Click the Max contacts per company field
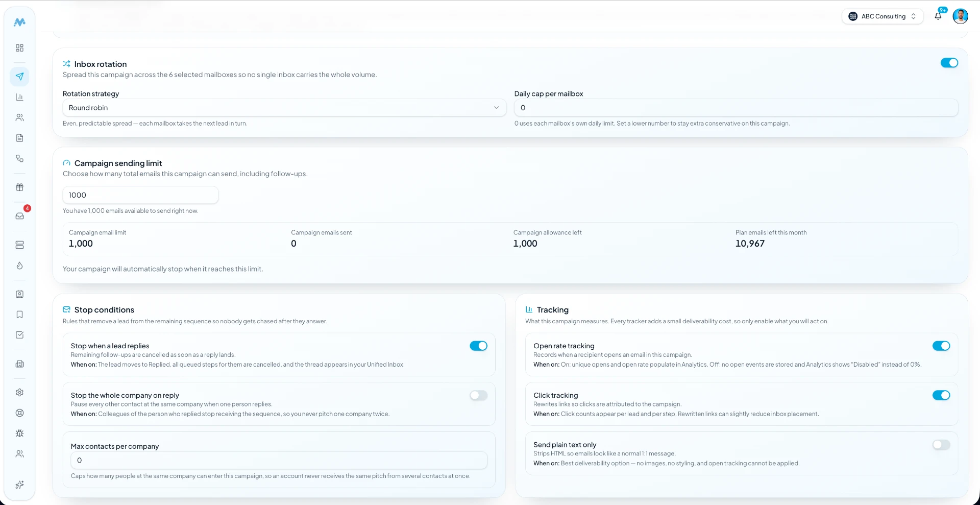 click(279, 461)
